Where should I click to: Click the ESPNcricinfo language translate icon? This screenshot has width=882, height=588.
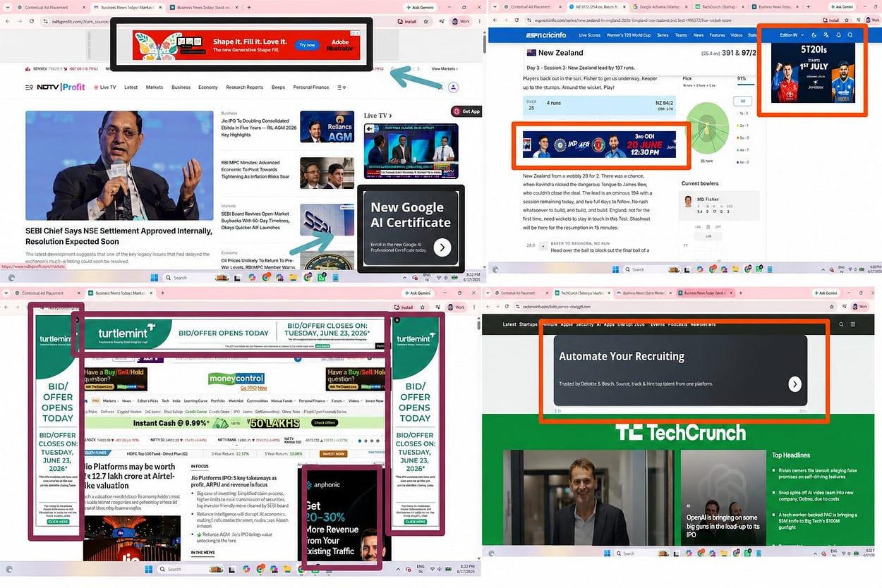tap(826, 35)
